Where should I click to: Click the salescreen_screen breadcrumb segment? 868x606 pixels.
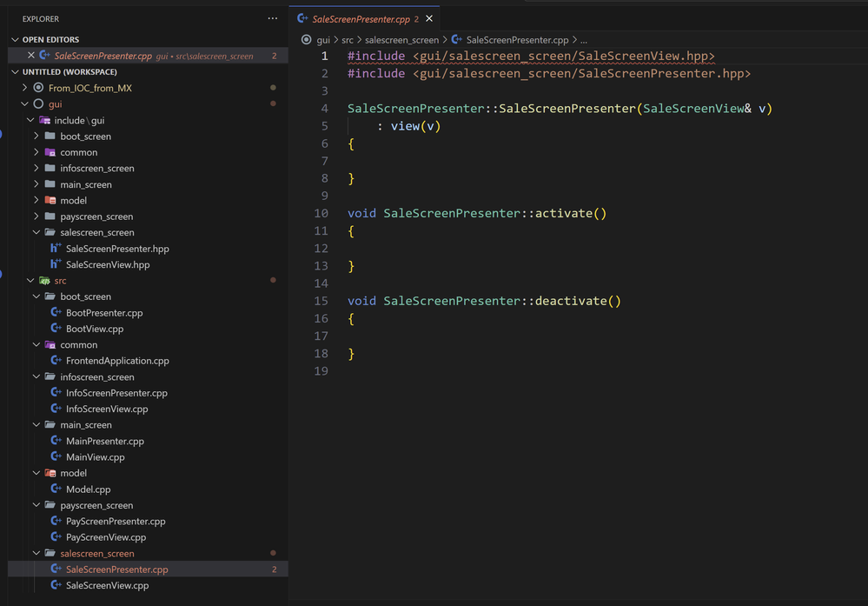tap(401, 40)
